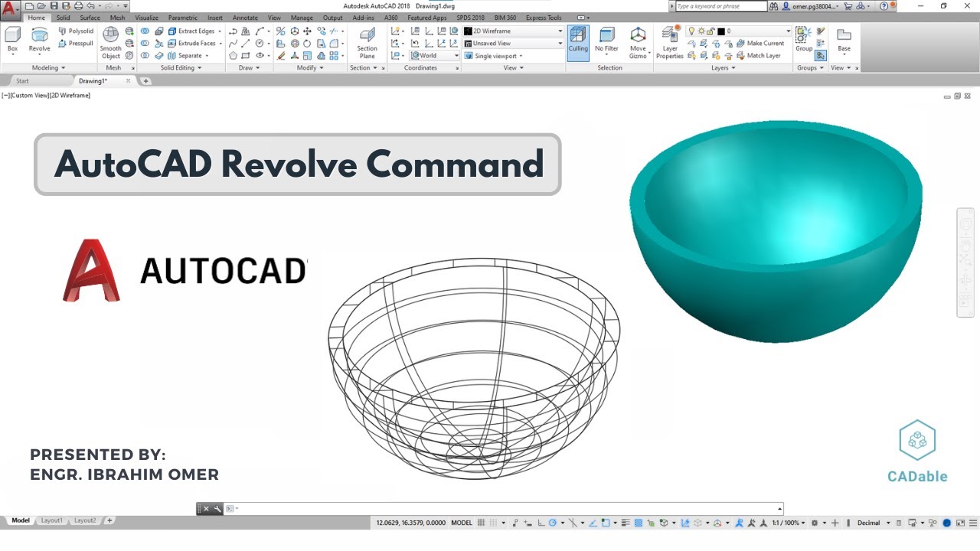Switch to the Visualize ribbon tab
The image size is (980, 551).
click(146, 18)
